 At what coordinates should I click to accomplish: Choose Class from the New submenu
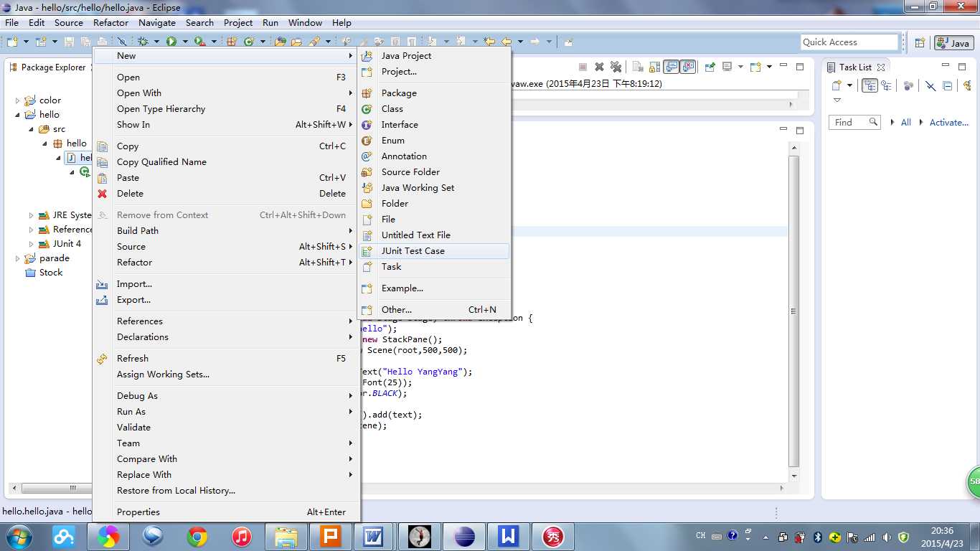[x=435, y=108]
